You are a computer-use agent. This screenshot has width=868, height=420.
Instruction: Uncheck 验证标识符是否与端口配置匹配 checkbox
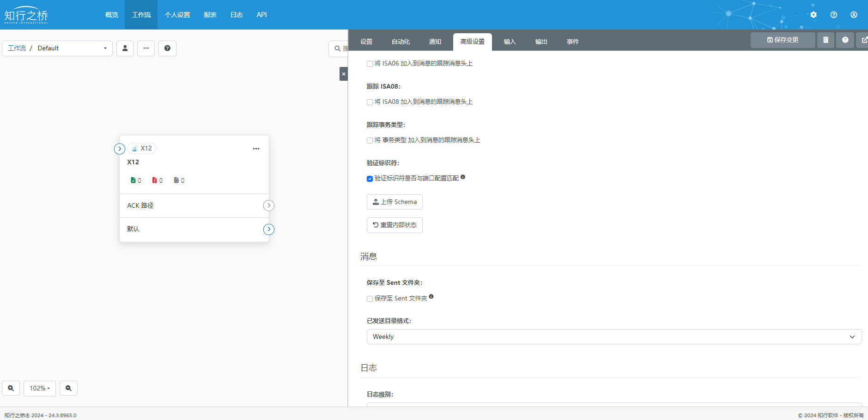370,179
